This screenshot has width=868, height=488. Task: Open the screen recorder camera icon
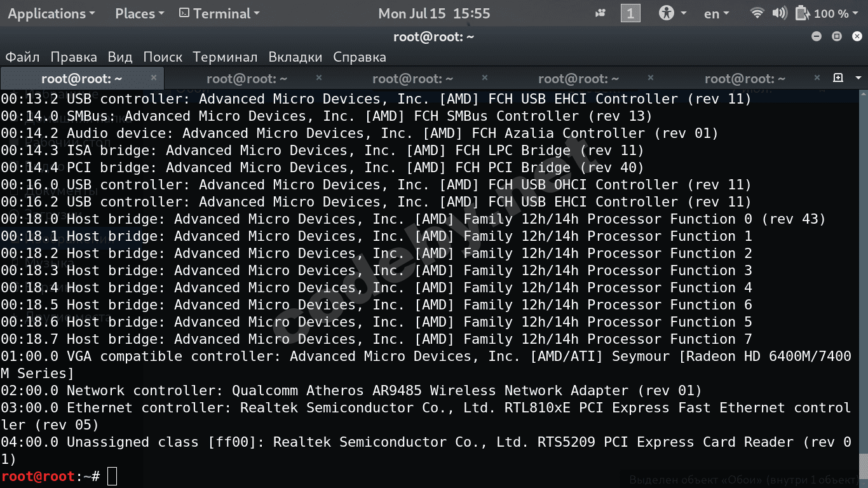(x=600, y=13)
